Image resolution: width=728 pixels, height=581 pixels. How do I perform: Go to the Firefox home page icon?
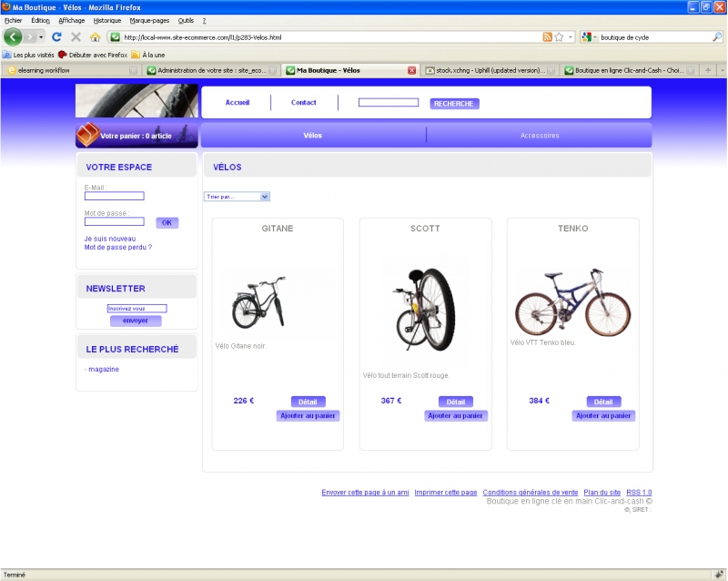96,37
